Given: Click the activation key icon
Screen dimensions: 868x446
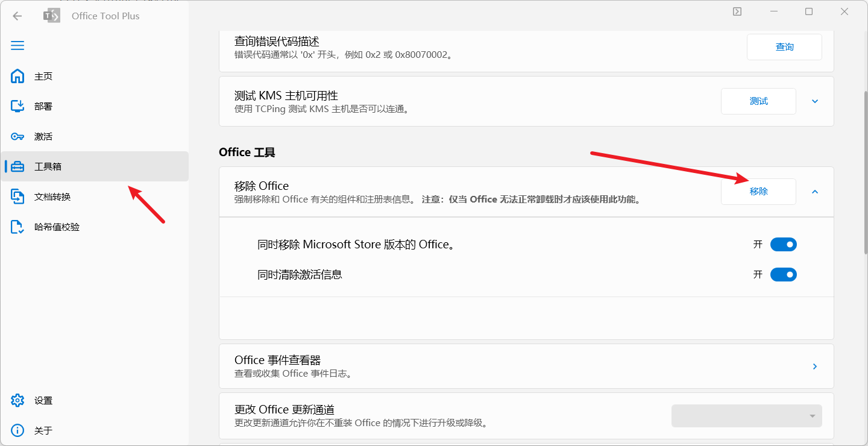Looking at the screenshot, I should click(x=17, y=137).
